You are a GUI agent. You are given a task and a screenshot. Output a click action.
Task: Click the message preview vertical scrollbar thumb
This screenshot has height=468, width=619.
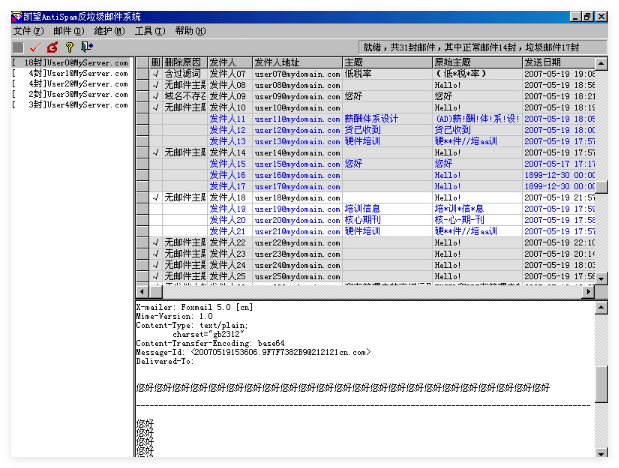(x=600, y=382)
